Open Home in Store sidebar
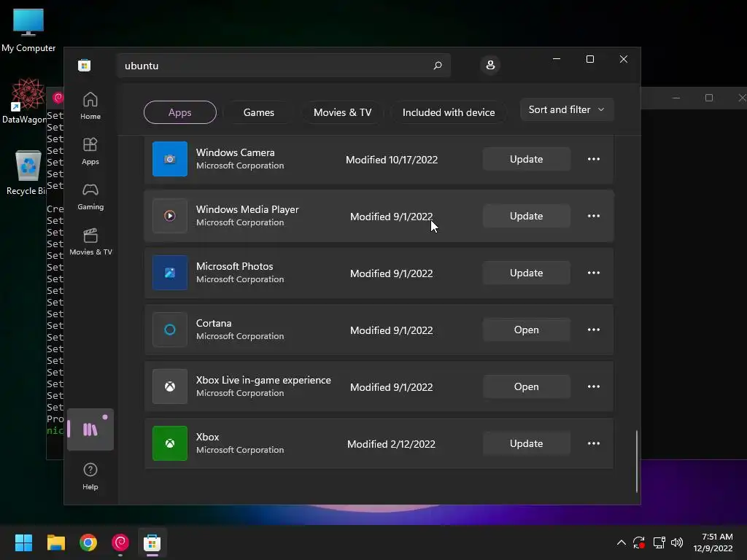747x560 pixels. coord(90,106)
